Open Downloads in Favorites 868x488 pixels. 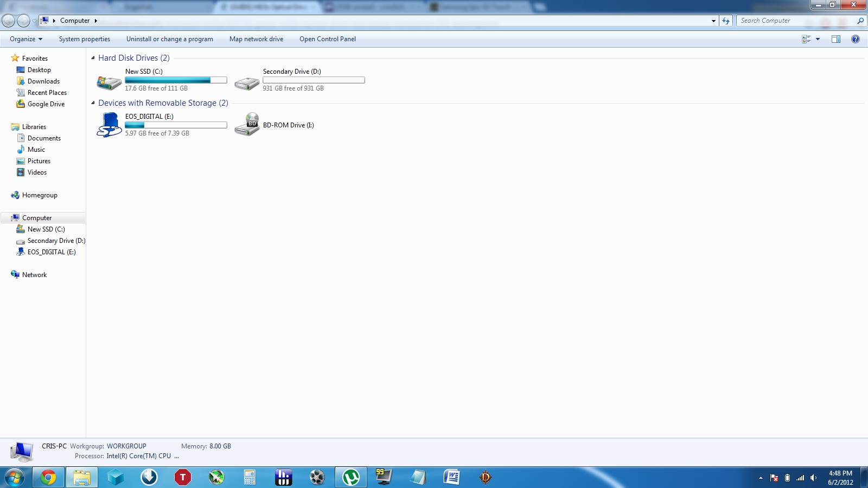point(43,81)
